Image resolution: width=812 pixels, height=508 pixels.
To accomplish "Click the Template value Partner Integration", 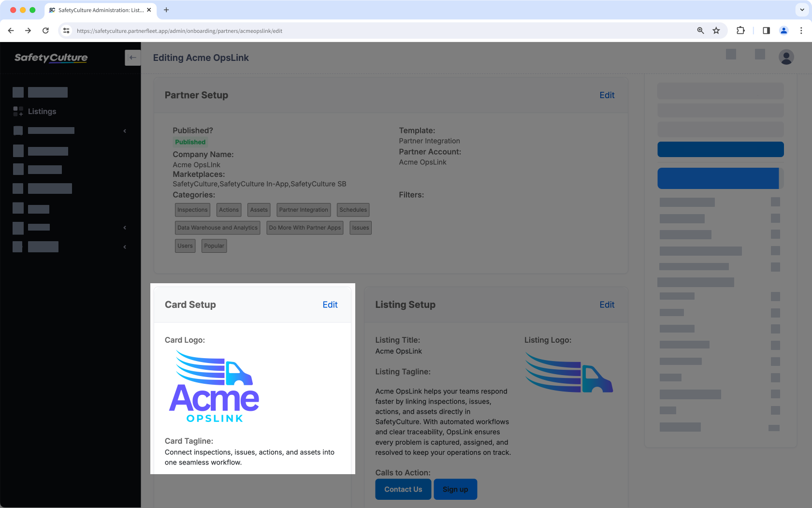I will click(x=430, y=141).
